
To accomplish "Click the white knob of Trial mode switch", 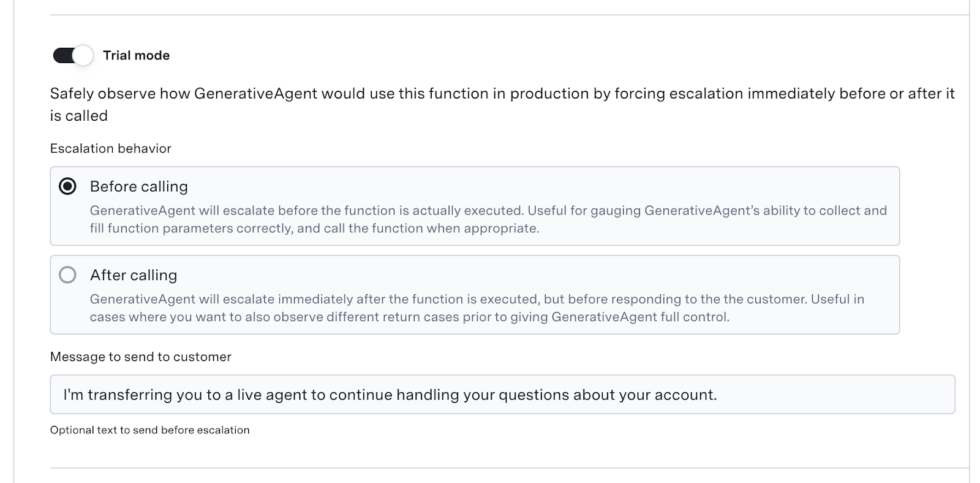I will tap(83, 55).
